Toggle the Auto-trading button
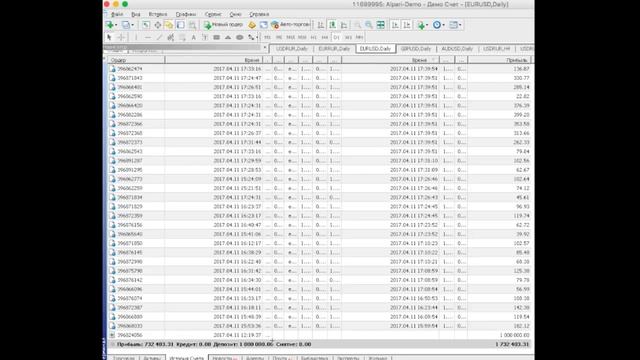 290,25
